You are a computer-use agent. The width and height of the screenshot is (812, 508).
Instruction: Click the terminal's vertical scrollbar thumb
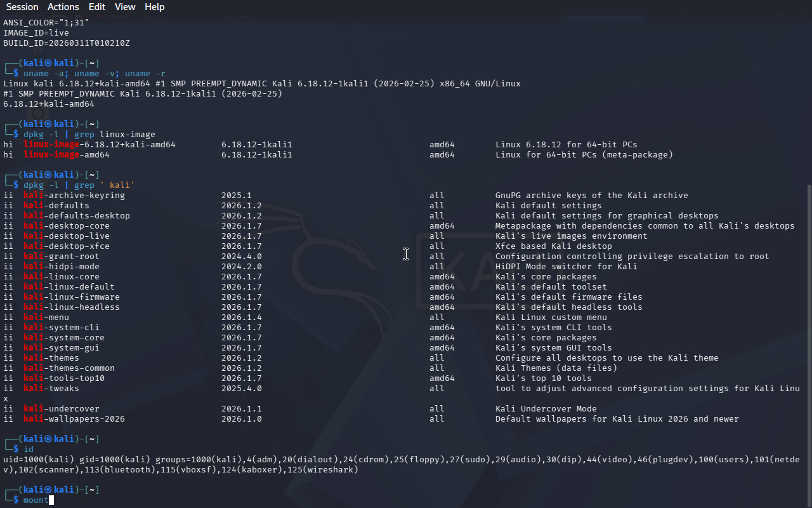[808, 343]
